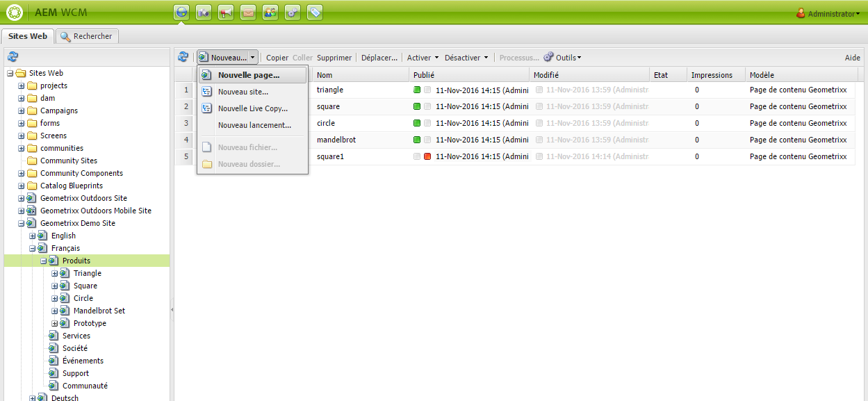Screen dimensions: 868x401
Task: Select the Prototype tree item
Action: 90,323
